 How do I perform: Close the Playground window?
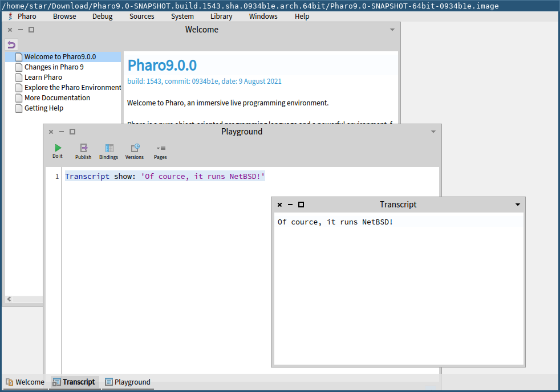[51, 132]
